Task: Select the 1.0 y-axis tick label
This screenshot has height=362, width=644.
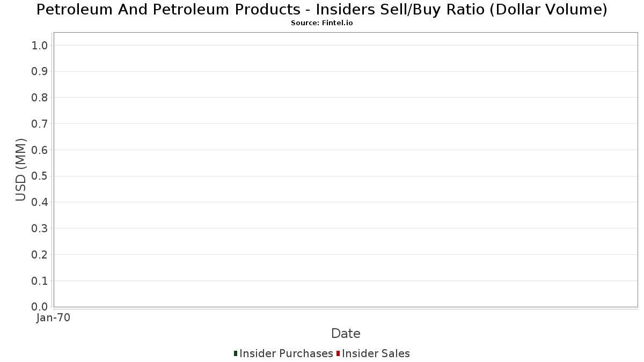Action: [x=40, y=45]
